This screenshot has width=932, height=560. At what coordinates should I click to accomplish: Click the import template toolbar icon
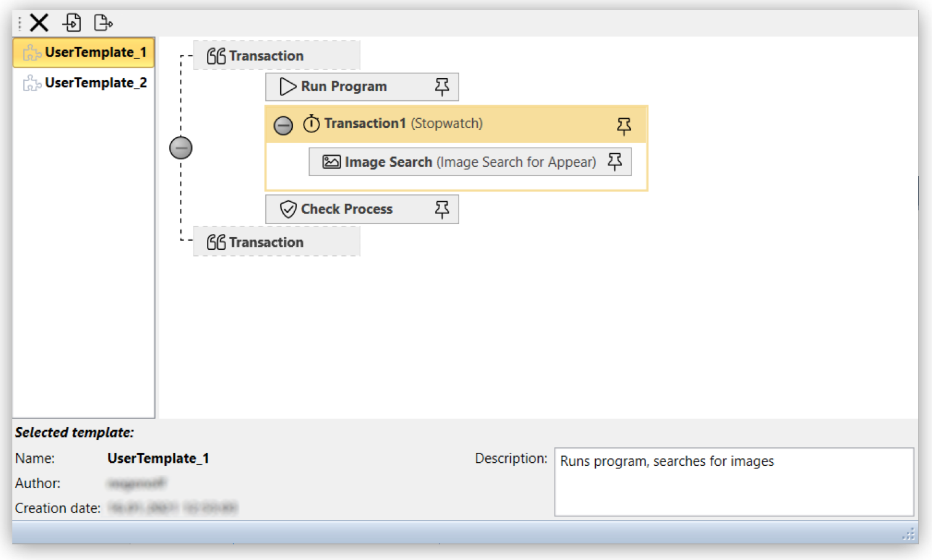[x=72, y=22]
